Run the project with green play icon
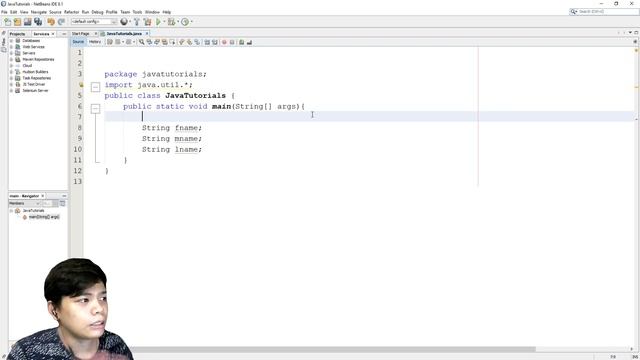Viewport: 640px width, 360px height. (158, 22)
